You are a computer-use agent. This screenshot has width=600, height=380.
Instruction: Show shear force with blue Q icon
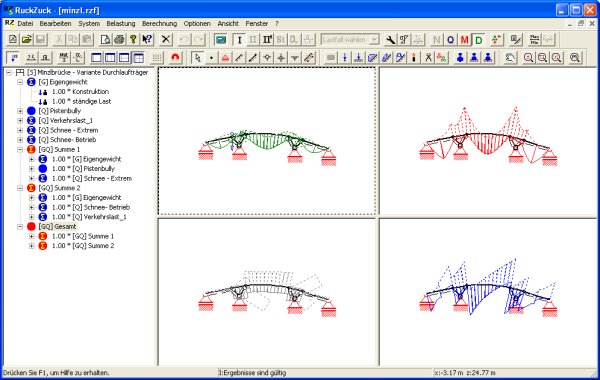450,39
